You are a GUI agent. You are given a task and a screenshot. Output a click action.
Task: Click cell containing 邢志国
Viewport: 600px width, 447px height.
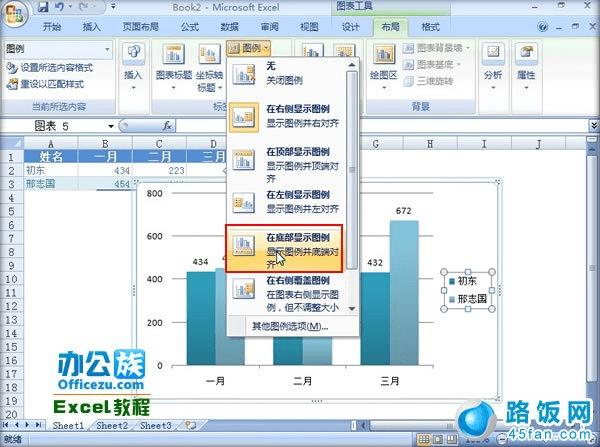coord(51,184)
